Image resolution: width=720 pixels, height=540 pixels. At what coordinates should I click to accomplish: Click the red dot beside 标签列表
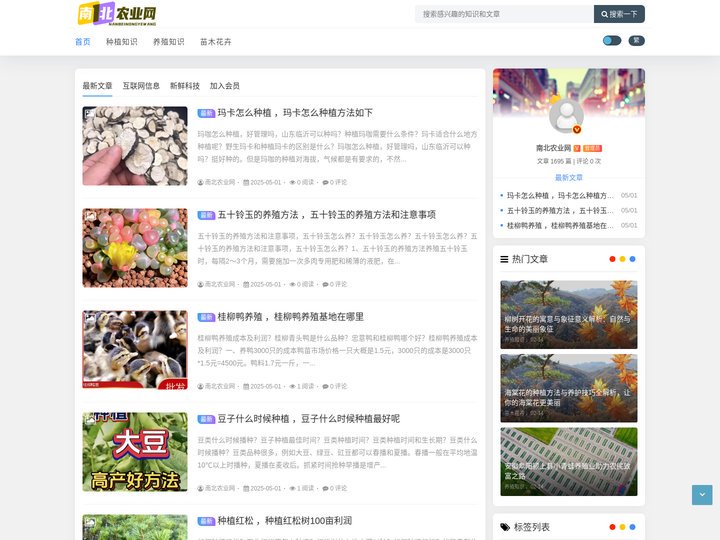(x=612, y=527)
